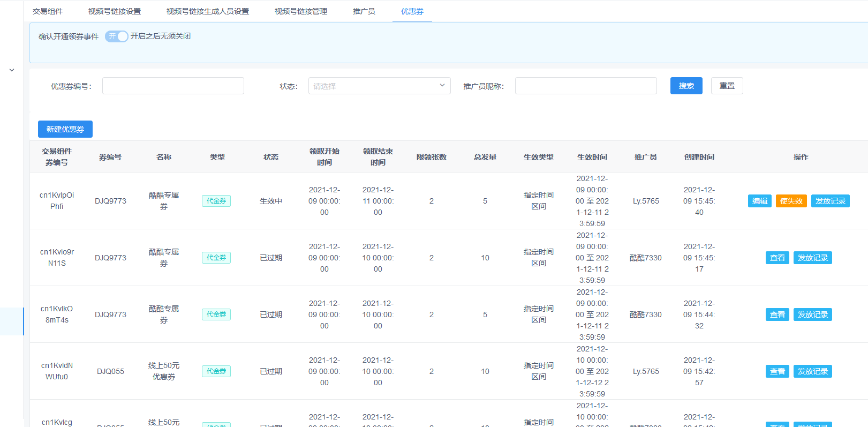Select the 优惠券 tab
Screen dimensions: 868x427
pos(412,11)
